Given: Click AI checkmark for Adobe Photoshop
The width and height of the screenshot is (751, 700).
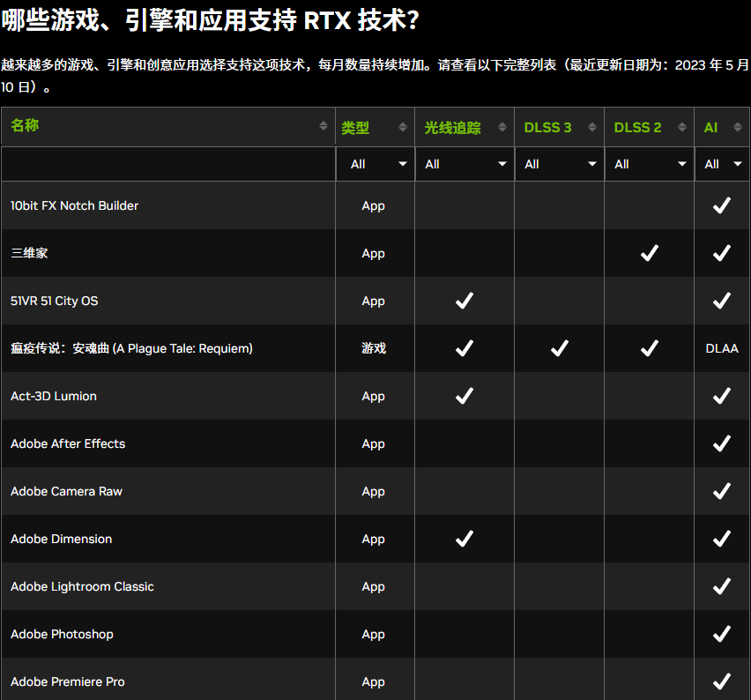Looking at the screenshot, I should click(x=722, y=634).
